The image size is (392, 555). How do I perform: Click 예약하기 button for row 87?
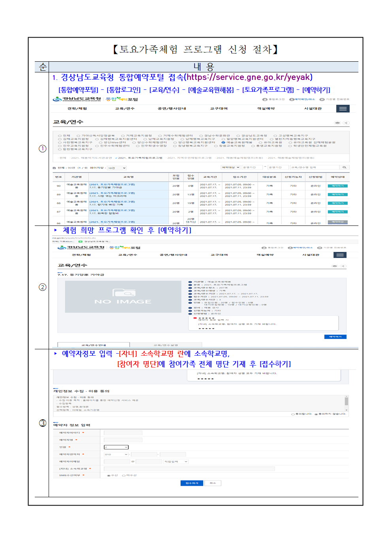[338, 212]
